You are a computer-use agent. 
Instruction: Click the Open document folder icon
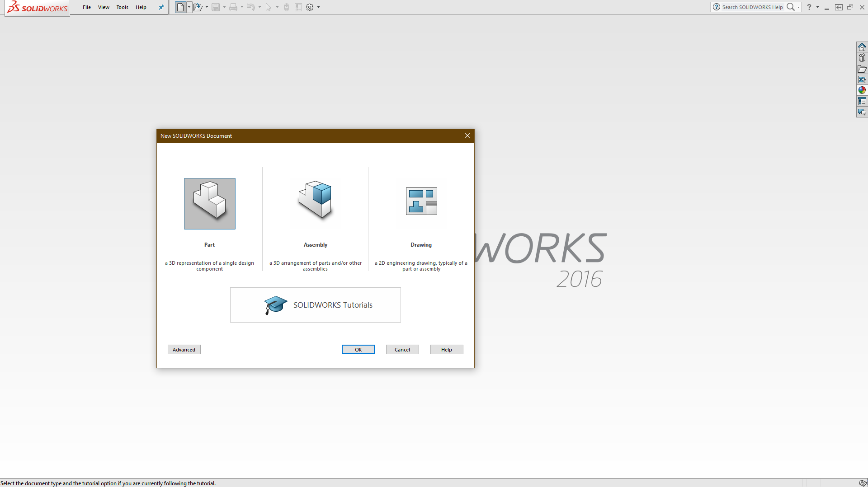tap(198, 7)
